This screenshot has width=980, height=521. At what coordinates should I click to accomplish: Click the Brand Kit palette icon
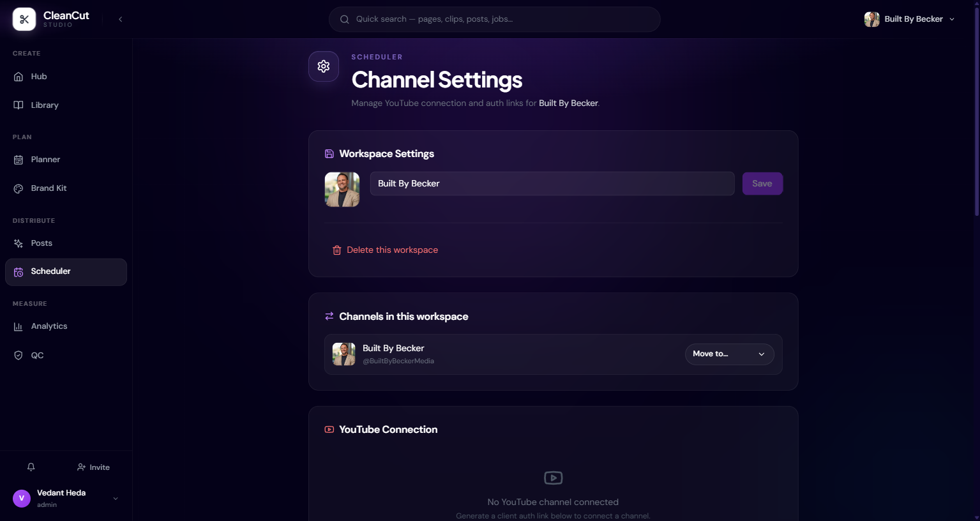[x=19, y=188]
